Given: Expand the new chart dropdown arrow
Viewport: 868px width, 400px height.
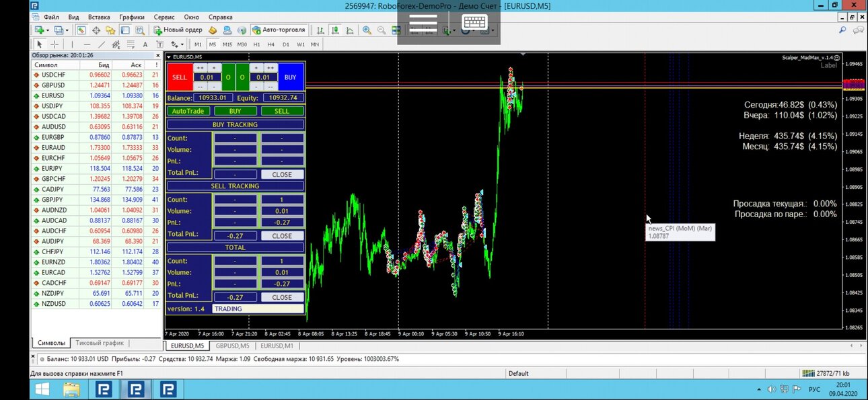Looking at the screenshot, I should 48,30.
